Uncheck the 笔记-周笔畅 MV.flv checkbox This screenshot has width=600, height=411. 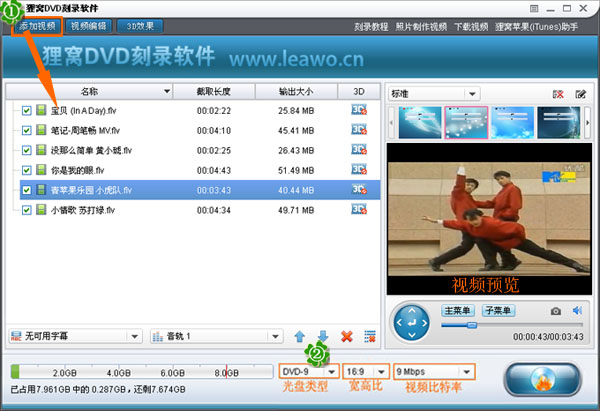coord(26,130)
